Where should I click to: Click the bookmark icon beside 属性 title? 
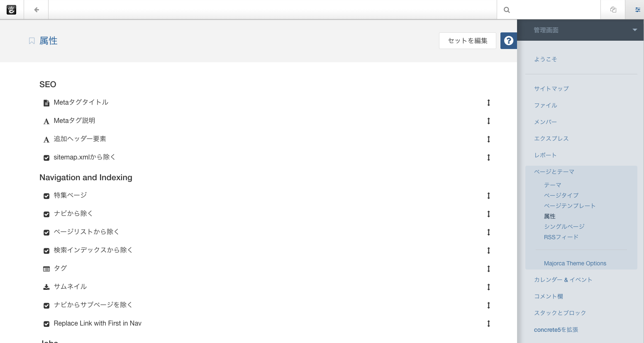(x=32, y=41)
